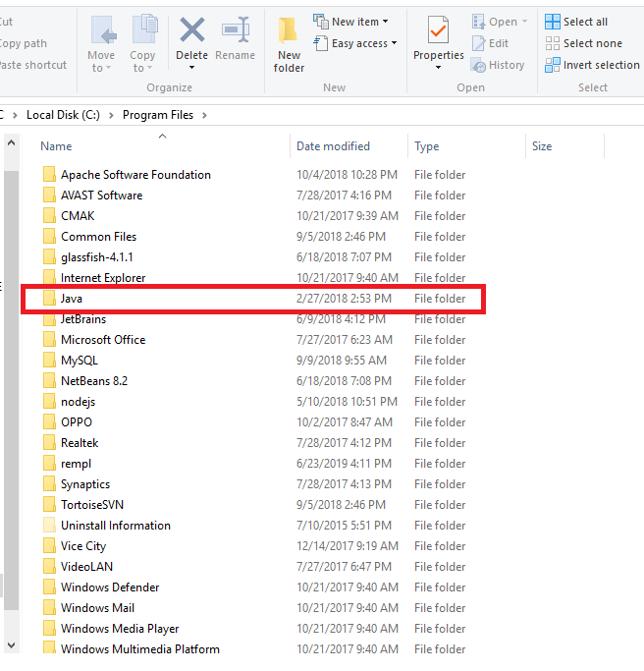Click the scrollbar up arrow
This screenshot has height=671, width=644.
pyautogui.click(x=11, y=142)
